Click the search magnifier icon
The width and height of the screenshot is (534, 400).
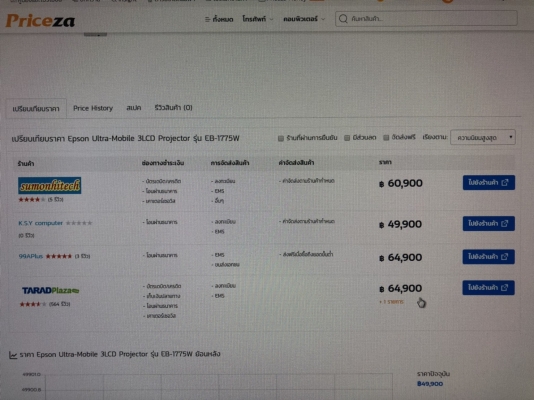(343, 19)
